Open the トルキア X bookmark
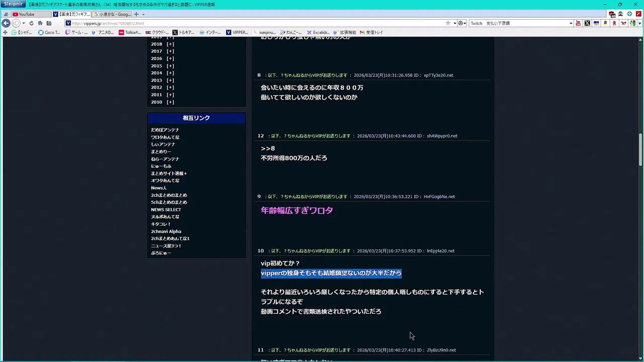The width and height of the screenshot is (644, 362). 183,32
